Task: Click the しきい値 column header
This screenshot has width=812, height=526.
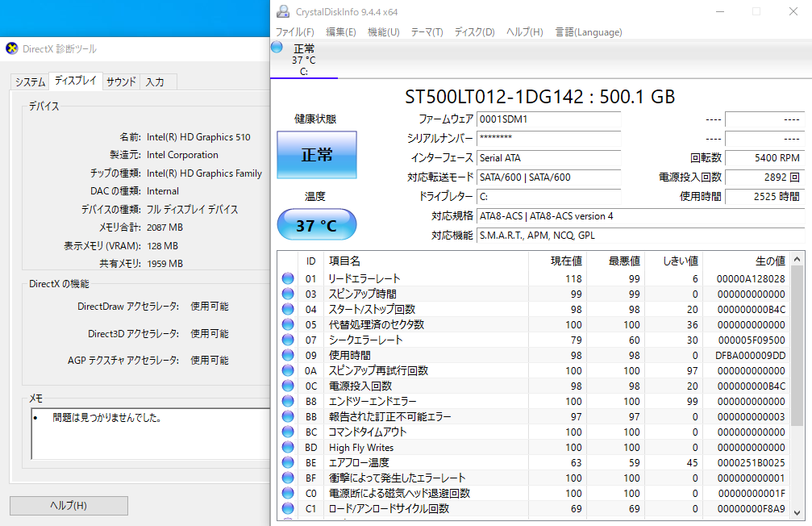Action: tap(674, 261)
